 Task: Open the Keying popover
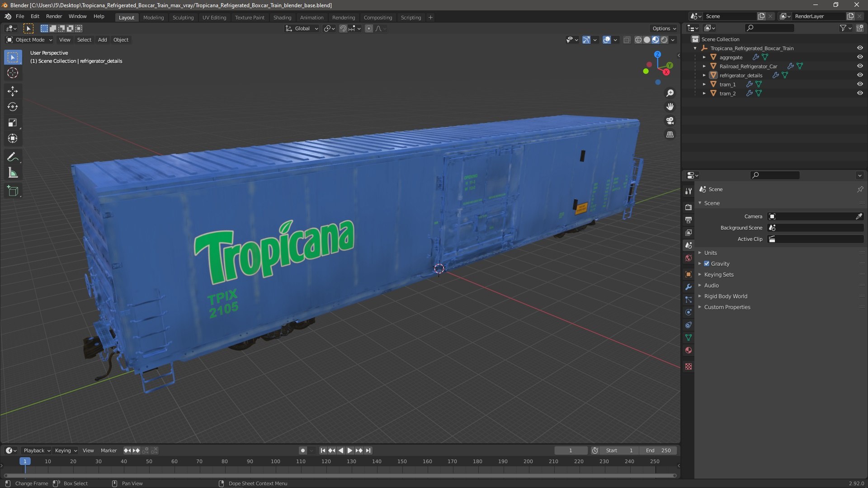pyautogui.click(x=66, y=450)
